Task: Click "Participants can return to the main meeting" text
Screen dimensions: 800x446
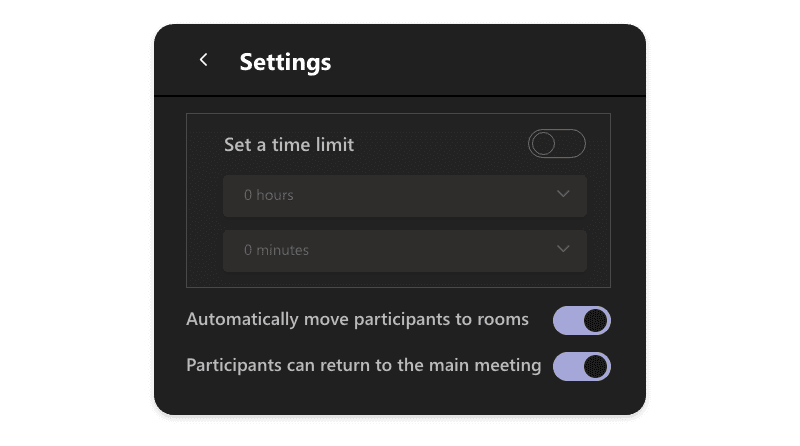Action: 363,366
